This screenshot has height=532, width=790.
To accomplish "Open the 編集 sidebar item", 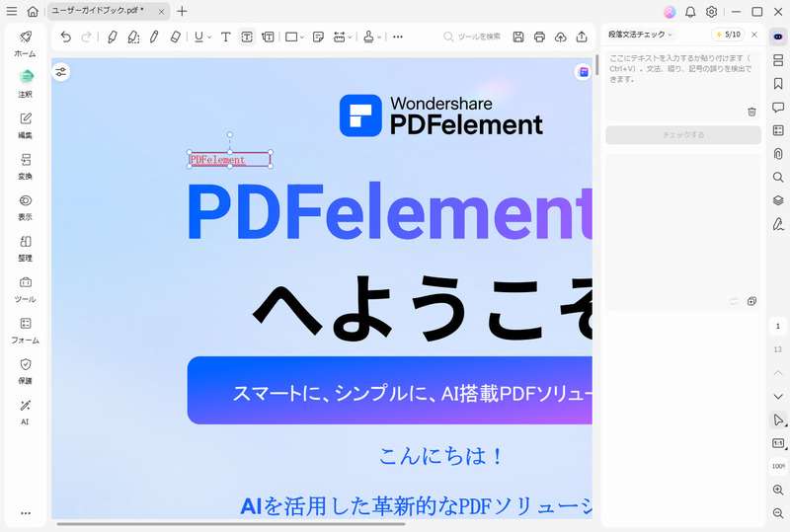I will point(26,125).
